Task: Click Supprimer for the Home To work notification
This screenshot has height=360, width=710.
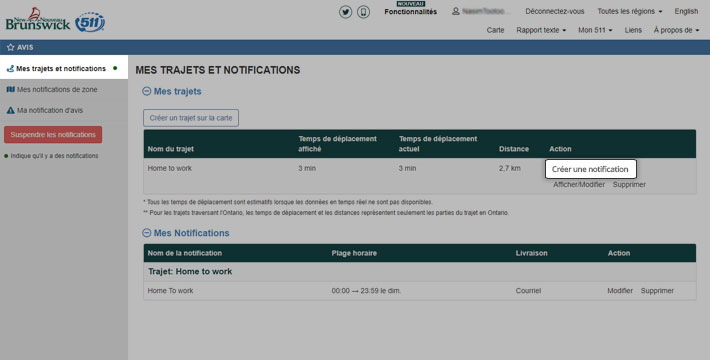Action: (x=657, y=291)
